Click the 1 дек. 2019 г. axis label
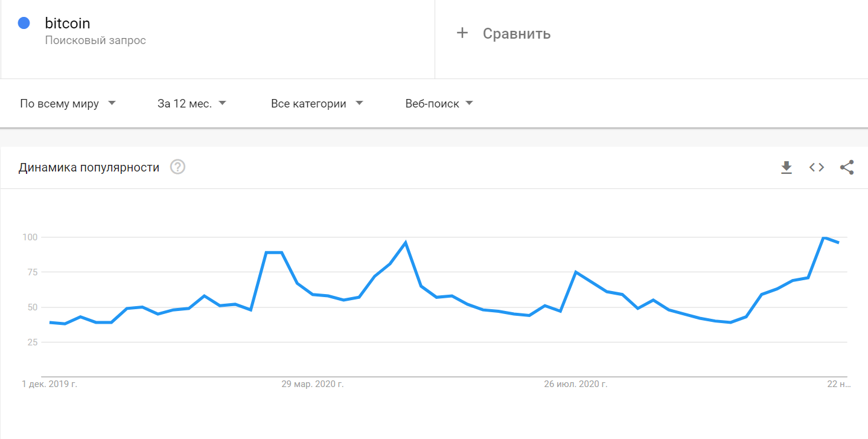The height and width of the screenshot is (439, 868). click(49, 384)
